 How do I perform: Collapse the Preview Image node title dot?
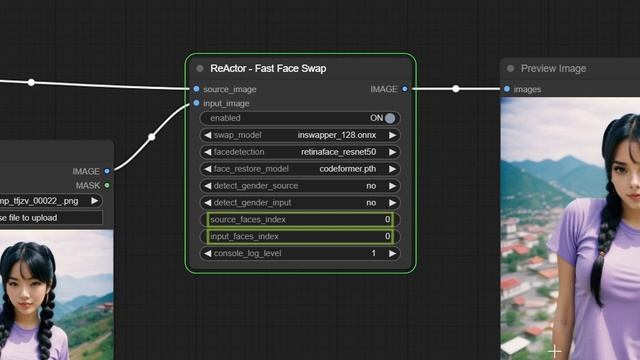click(x=510, y=69)
